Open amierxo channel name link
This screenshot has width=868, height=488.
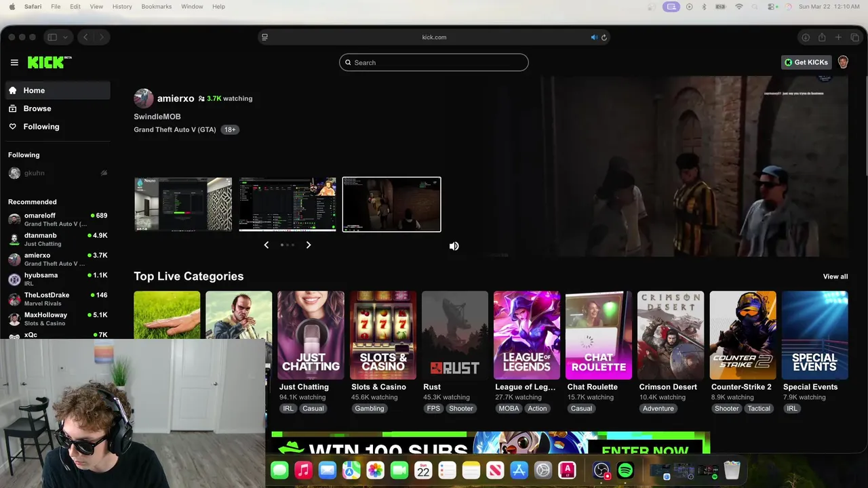[176, 98]
